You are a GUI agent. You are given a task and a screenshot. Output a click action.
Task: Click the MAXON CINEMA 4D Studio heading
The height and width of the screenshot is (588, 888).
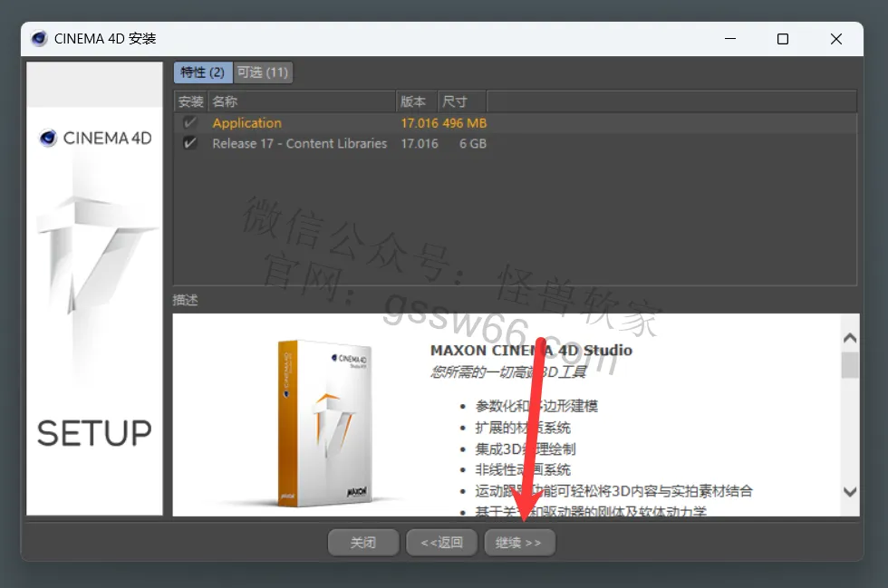pos(531,350)
